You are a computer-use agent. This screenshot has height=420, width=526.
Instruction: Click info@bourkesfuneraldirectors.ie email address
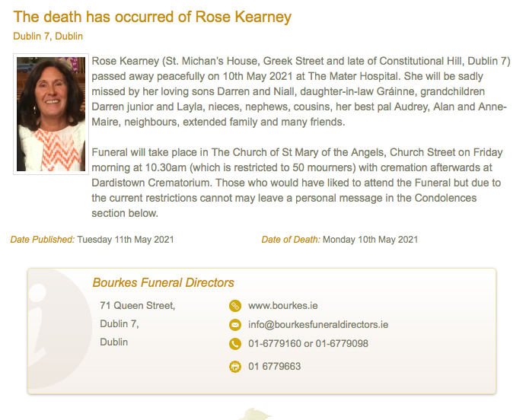pos(318,325)
